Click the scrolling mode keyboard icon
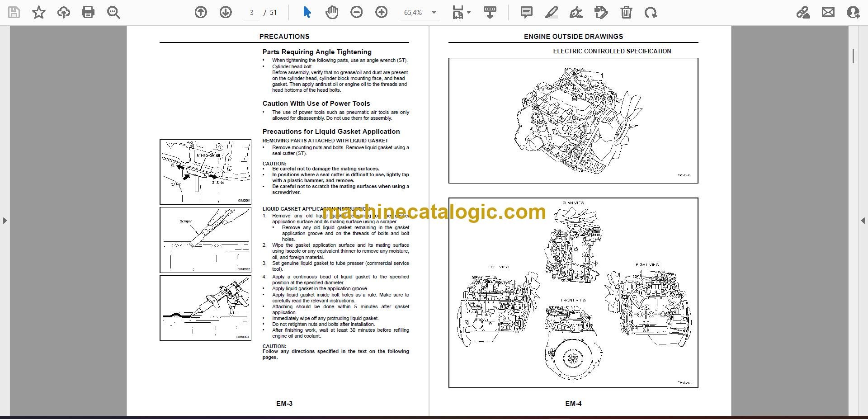Image resolution: width=868 pixels, height=419 pixels. 490,13
